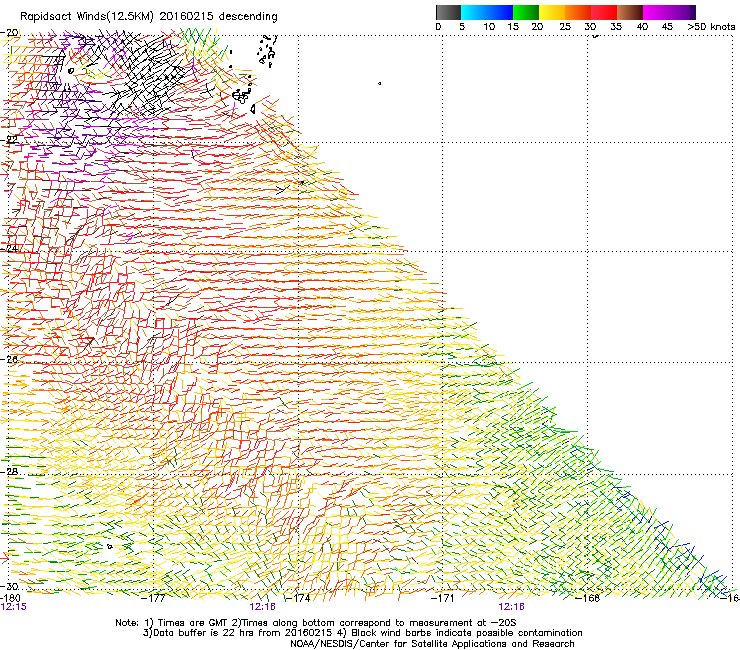Select the orange 25-30 knots color bar segment

pyautogui.click(x=578, y=12)
